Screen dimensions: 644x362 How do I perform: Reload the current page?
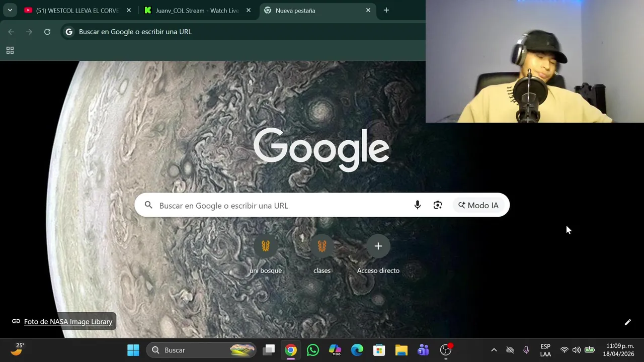tap(47, 32)
